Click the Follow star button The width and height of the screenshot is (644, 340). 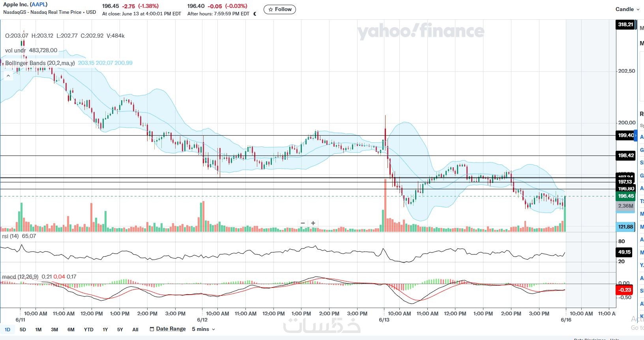(x=279, y=9)
